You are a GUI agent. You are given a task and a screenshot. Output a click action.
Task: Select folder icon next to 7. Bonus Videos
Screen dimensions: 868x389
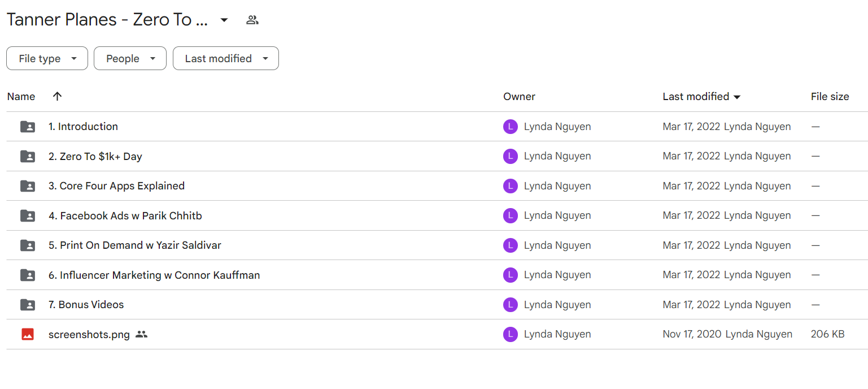(x=28, y=305)
